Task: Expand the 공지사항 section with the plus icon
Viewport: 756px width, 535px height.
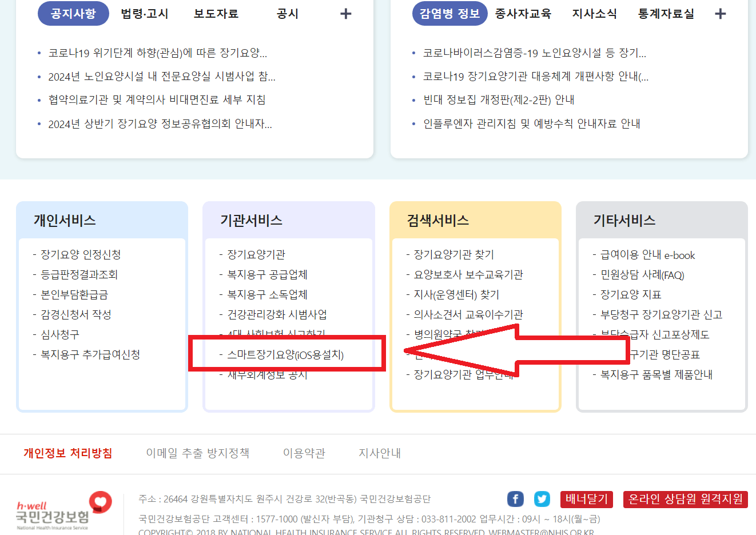Action: point(345,13)
